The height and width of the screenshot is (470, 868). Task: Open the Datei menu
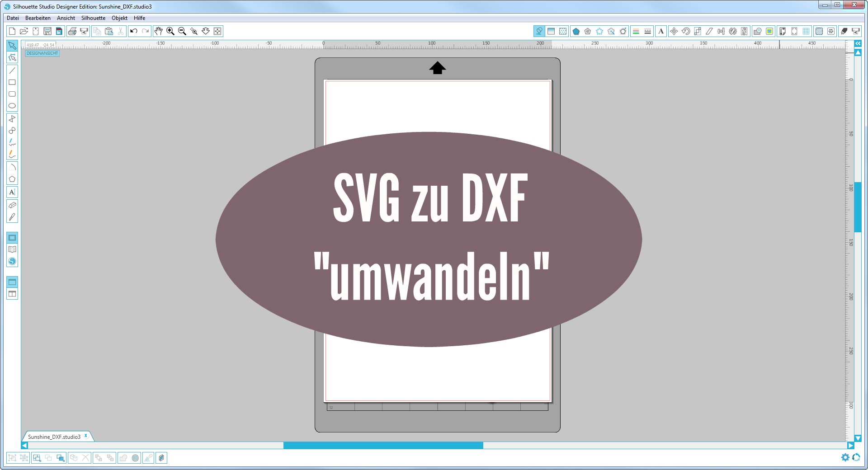(x=12, y=18)
